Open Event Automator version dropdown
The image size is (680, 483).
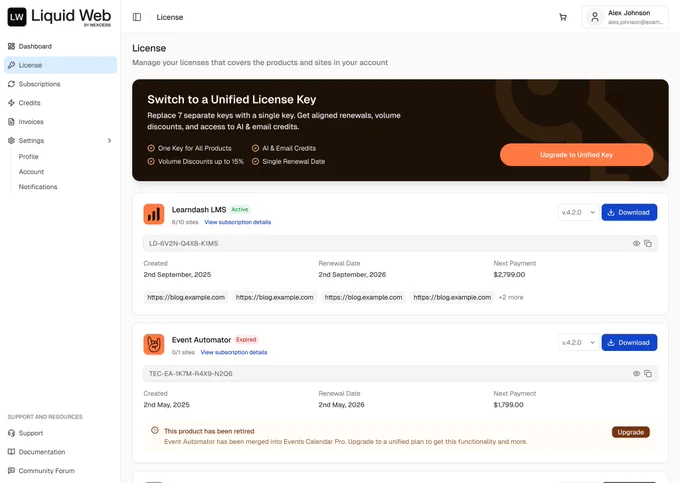tap(578, 343)
